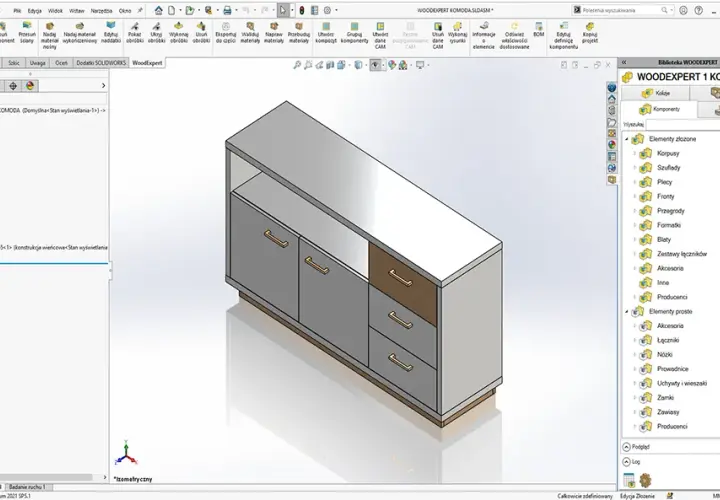Click the Utwórz dane CAM tool

[380, 35]
